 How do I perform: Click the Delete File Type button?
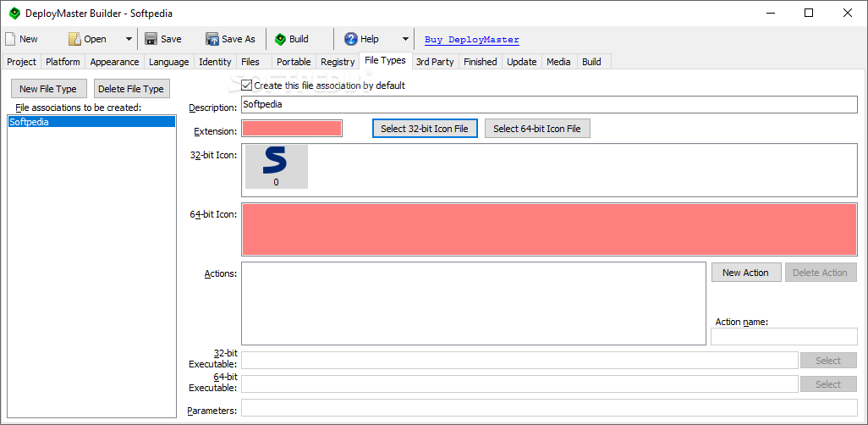pyautogui.click(x=131, y=89)
